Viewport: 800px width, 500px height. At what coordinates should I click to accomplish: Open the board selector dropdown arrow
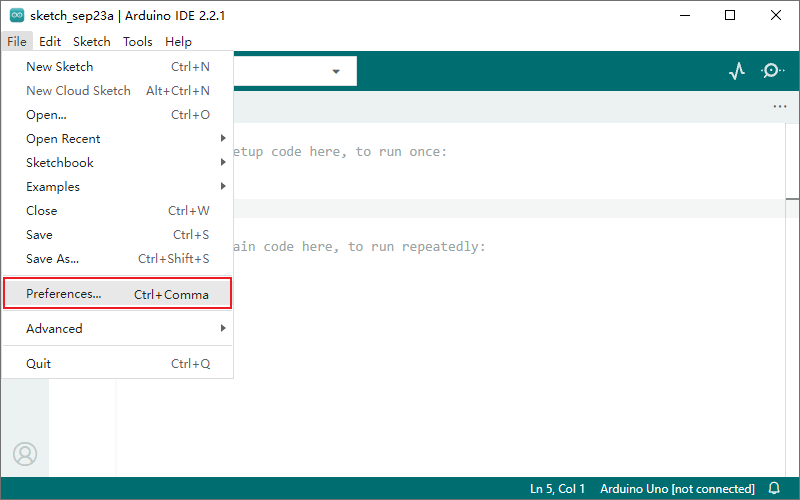336,71
